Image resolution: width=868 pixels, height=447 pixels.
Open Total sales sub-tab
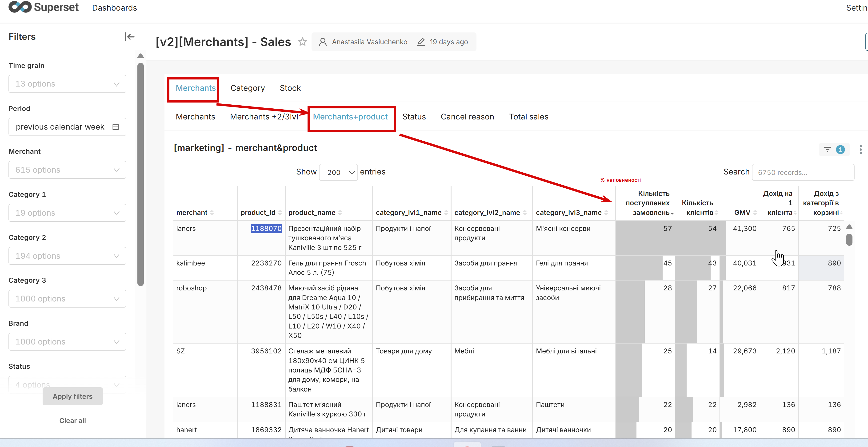pyautogui.click(x=529, y=117)
